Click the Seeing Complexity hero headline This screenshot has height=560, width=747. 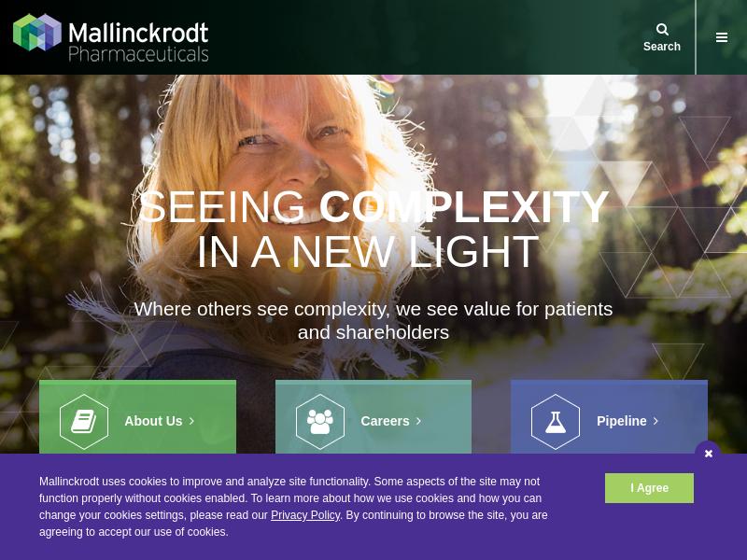[373, 230]
